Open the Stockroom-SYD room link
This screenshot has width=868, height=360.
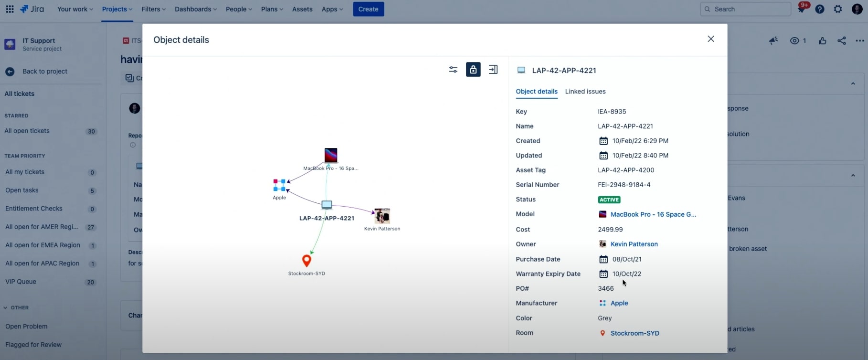point(635,333)
